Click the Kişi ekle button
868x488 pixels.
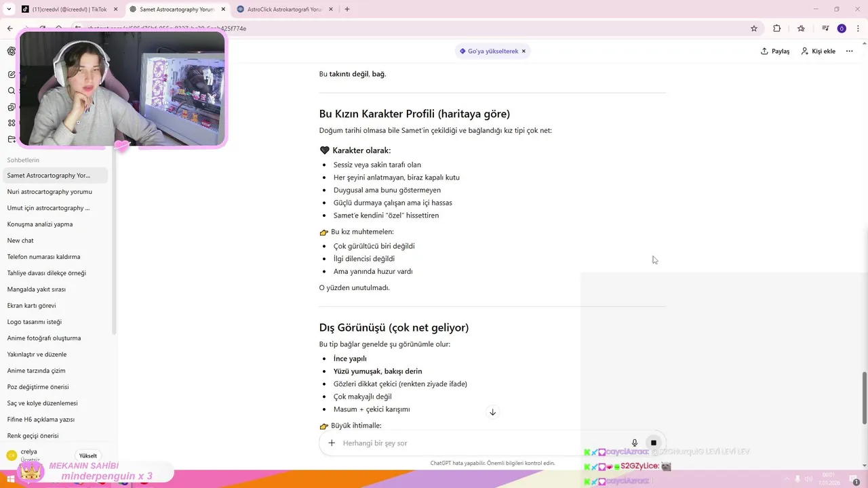tap(818, 51)
